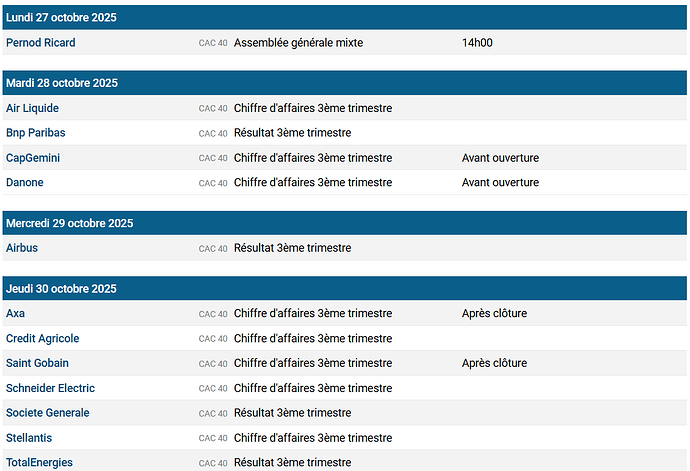Open the Airbus company link
Viewport: 690px width, 471px height.
(22, 248)
